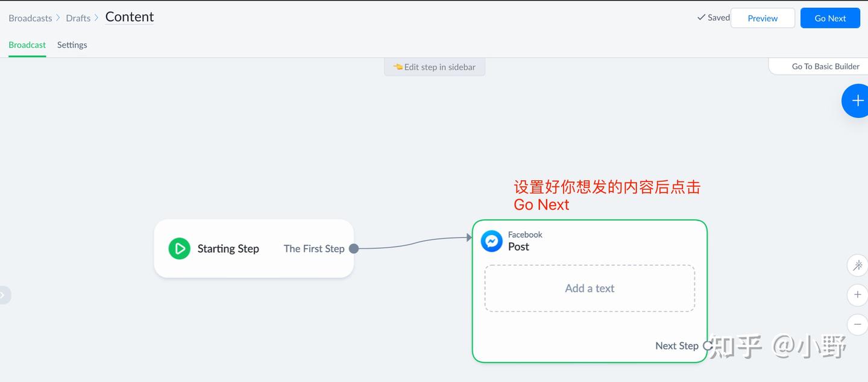Click The First Step output connector dot
Screen dimensions: 868x382
(x=353, y=248)
